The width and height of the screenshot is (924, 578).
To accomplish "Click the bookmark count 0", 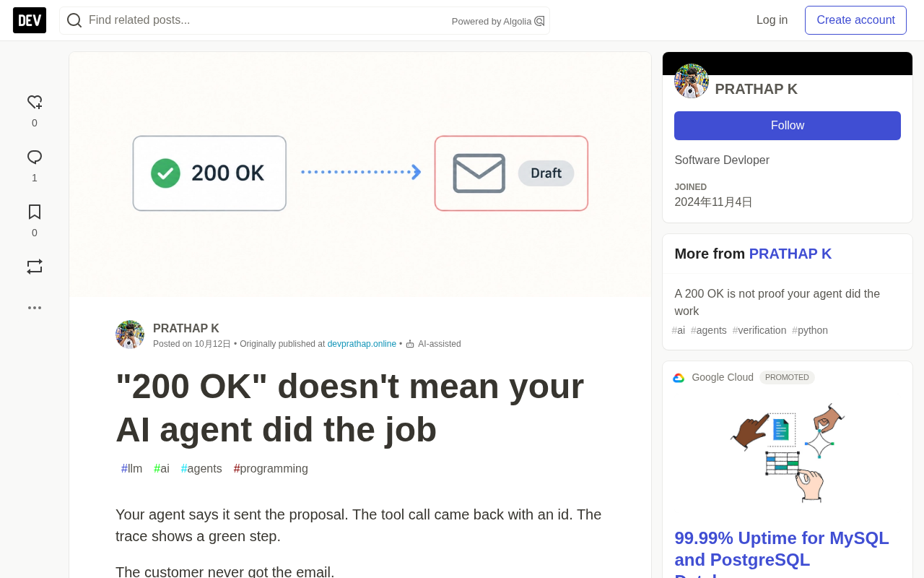I will tap(35, 233).
